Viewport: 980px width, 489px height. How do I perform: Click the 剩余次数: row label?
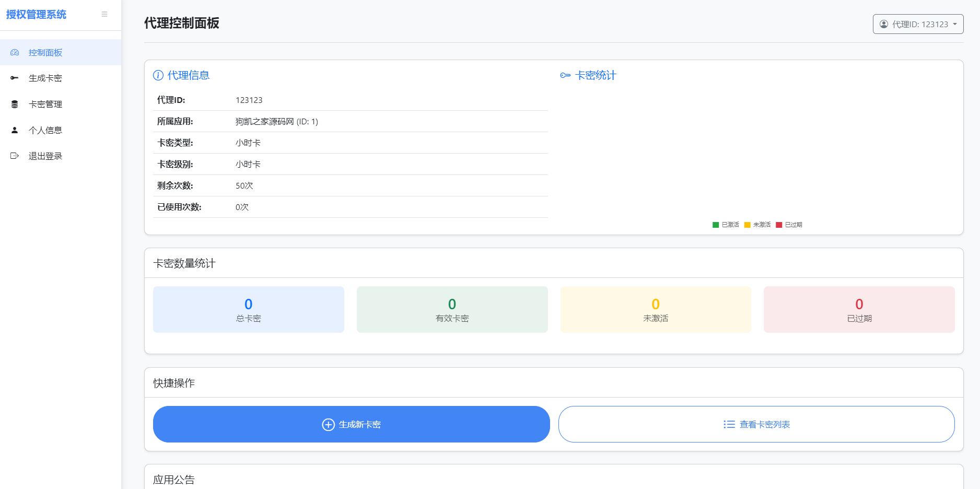(x=175, y=185)
